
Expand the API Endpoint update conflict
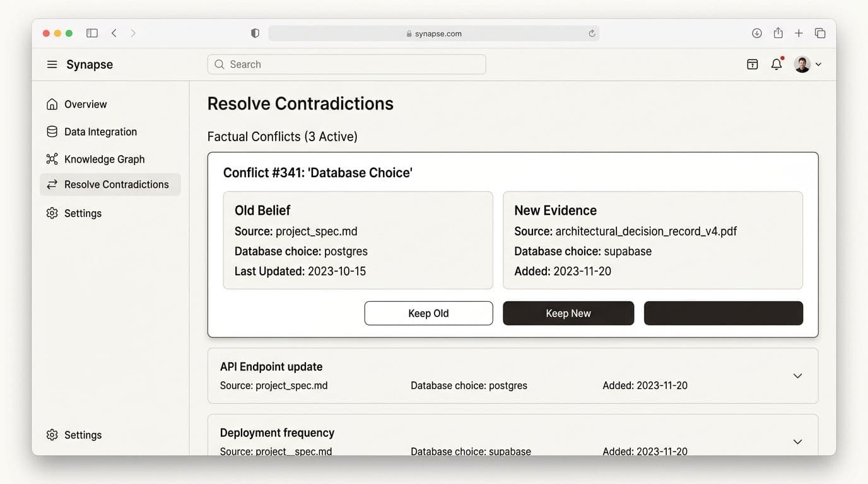[797, 376]
